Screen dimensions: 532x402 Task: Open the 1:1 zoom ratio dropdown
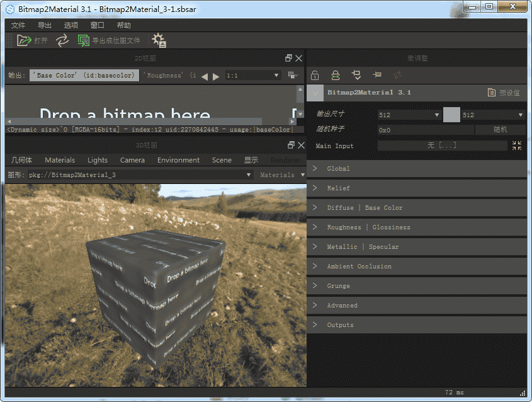pos(253,76)
